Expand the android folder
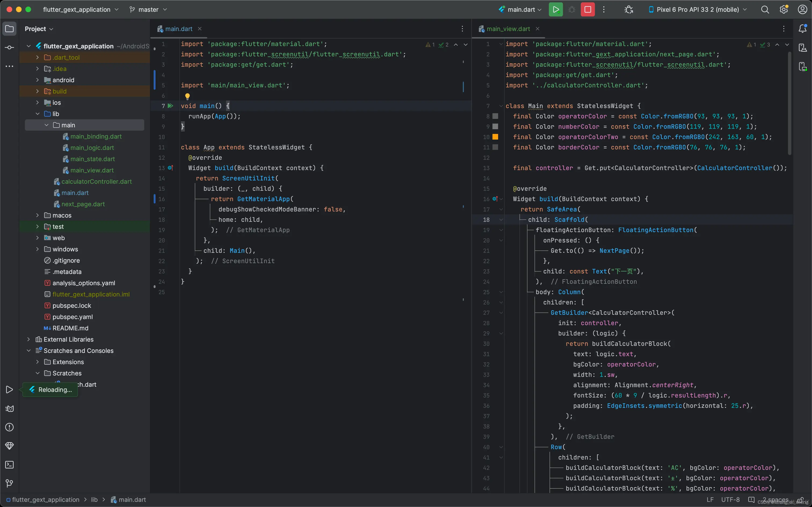The width and height of the screenshot is (812, 507). coord(38,80)
